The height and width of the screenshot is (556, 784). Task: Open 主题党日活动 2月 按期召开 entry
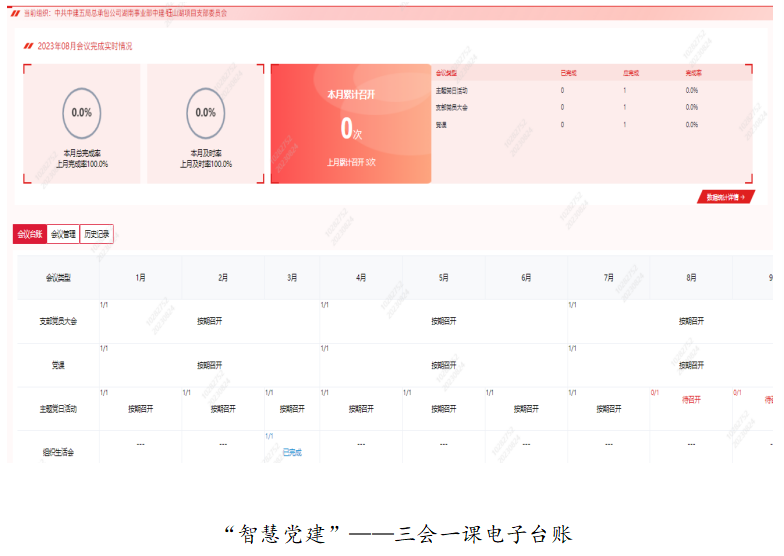pyautogui.click(x=223, y=409)
